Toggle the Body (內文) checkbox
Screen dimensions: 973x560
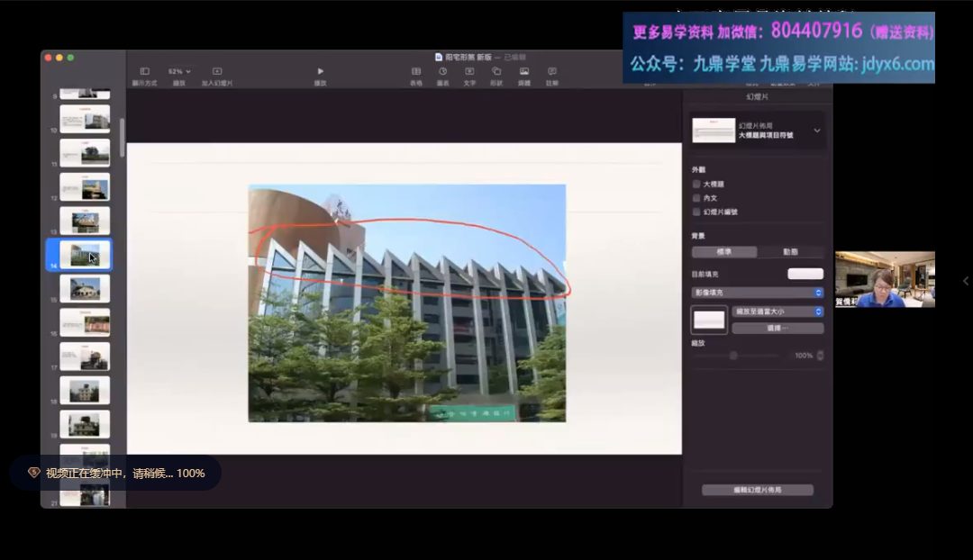tap(696, 197)
